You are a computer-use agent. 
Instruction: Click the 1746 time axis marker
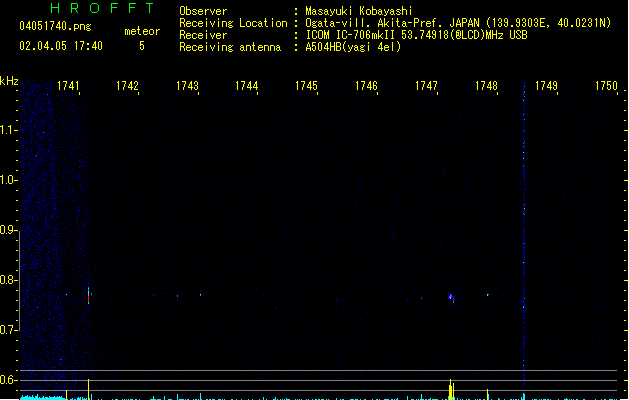pyautogui.click(x=366, y=86)
